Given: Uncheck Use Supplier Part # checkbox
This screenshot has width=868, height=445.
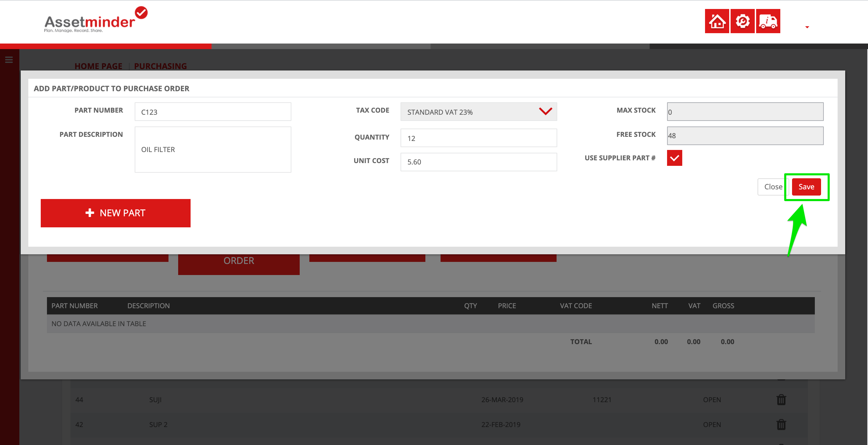Looking at the screenshot, I should point(674,158).
